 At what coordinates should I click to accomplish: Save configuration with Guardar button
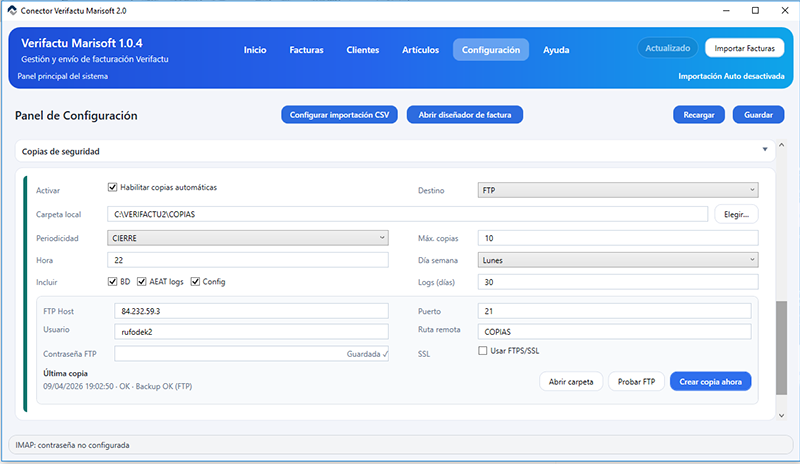tap(758, 115)
